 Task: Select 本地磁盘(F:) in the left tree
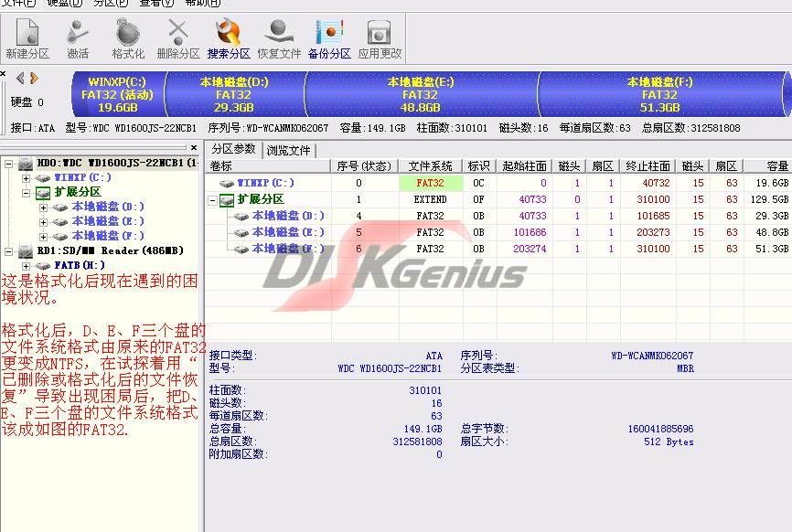click(108, 236)
